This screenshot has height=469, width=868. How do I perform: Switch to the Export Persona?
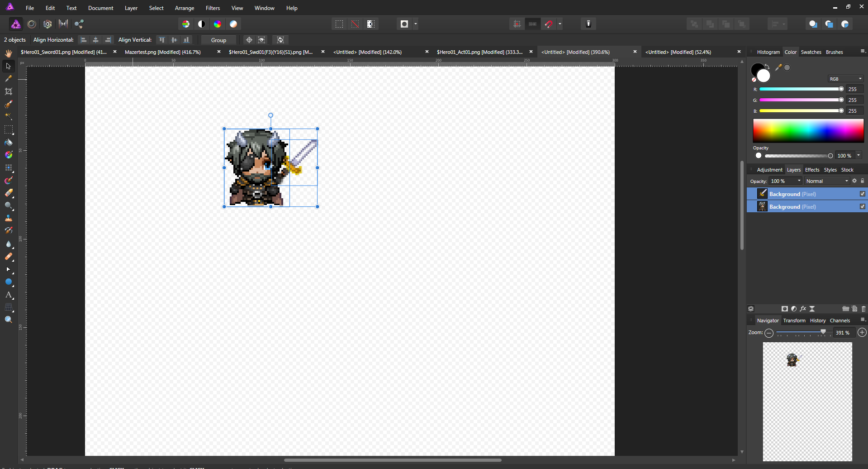[79, 24]
